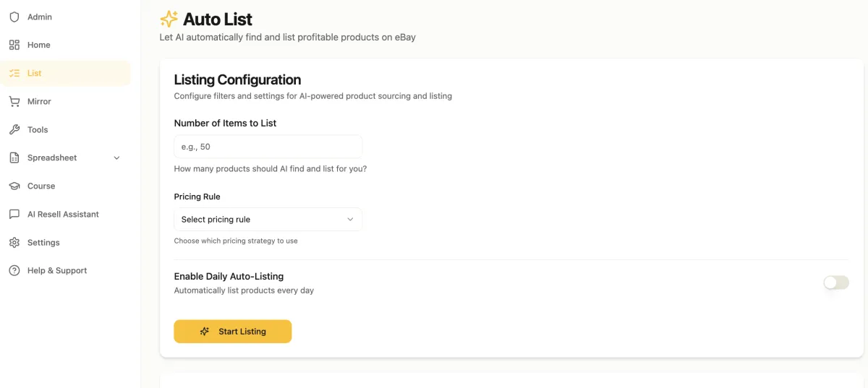Screen dimensions: 868x388
Task: Click the AI Resell Assistant chat icon
Action: [x=14, y=214]
